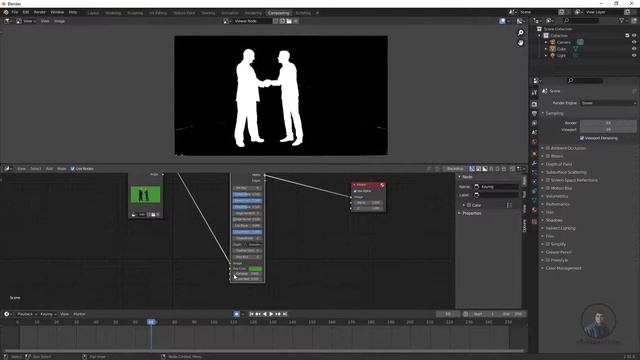Image resolution: width=640 pixels, height=360 pixels.
Task: Adjust the Render samples field
Action: point(608,123)
